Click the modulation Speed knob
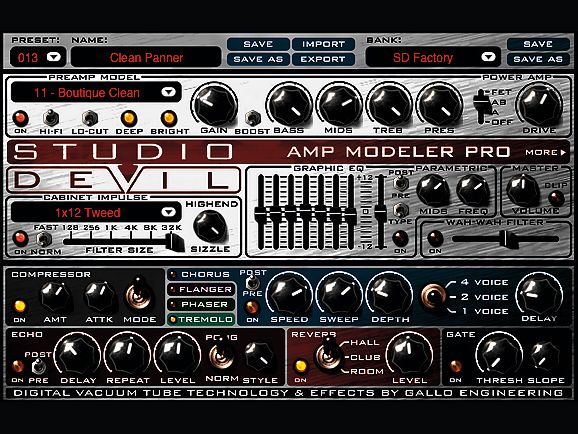The height and width of the screenshot is (434, 578). (289, 294)
